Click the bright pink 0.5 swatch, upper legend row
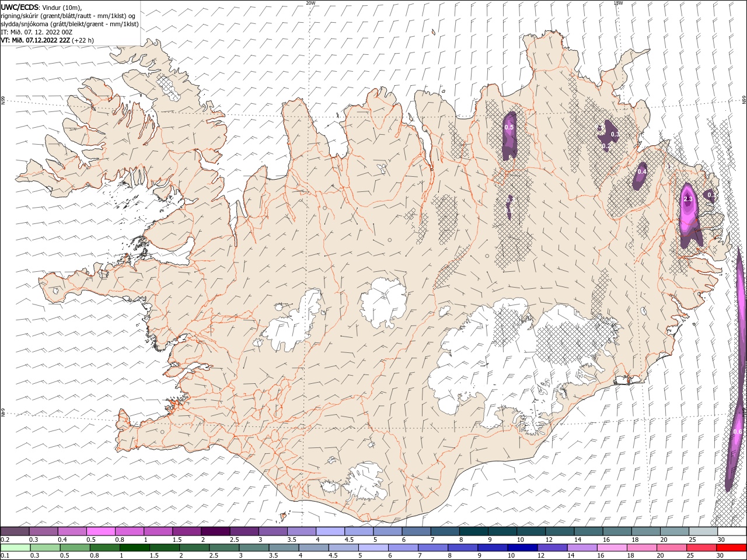This screenshot has width=747, height=560. click(x=101, y=531)
